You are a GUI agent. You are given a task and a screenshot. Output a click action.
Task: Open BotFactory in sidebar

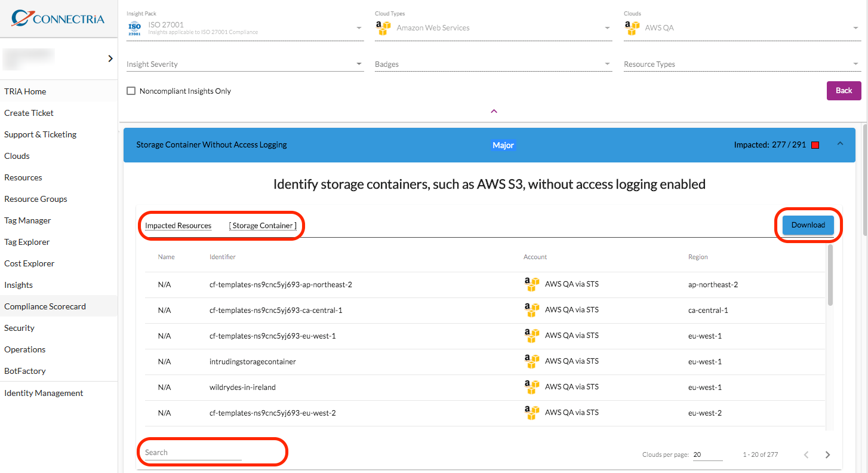(x=59, y=371)
